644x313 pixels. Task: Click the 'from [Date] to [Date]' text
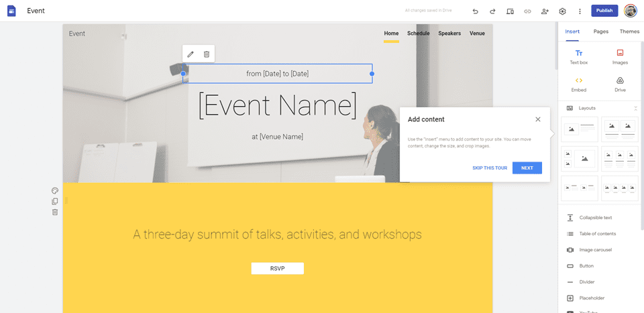[278, 74]
